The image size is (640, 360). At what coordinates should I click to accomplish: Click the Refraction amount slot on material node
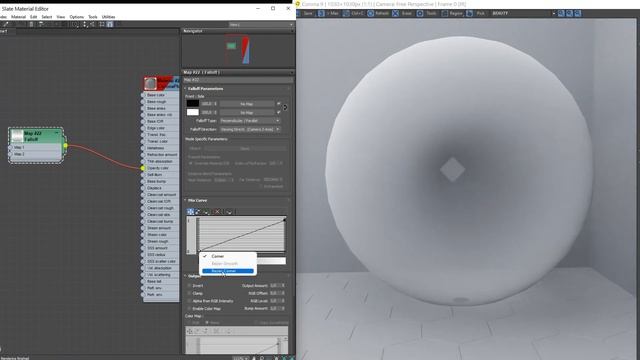161,155
